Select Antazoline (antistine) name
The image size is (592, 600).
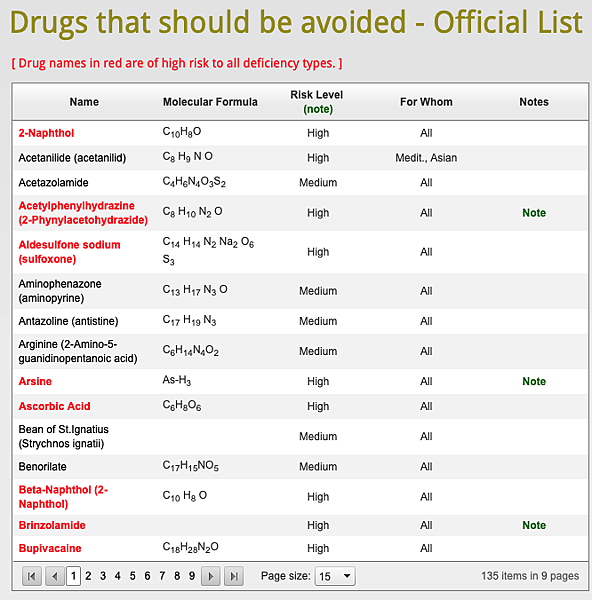click(68, 321)
